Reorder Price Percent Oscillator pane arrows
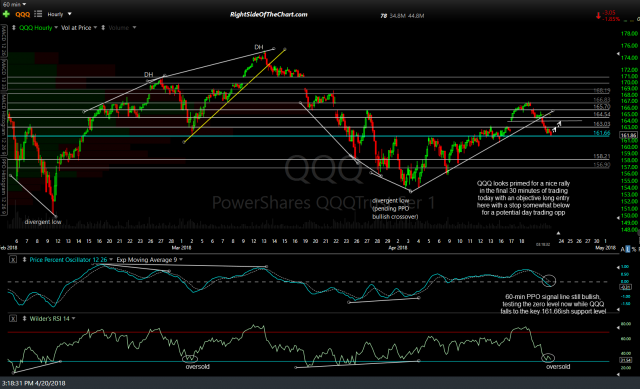Viewport: 640px width, 389px height. [24, 260]
